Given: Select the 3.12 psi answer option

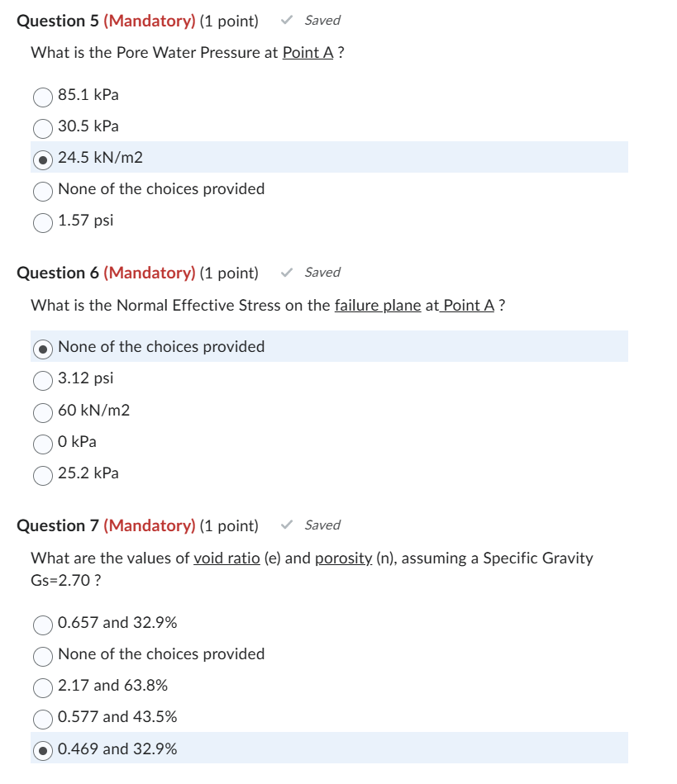Looking at the screenshot, I should [x=42, y=381].
